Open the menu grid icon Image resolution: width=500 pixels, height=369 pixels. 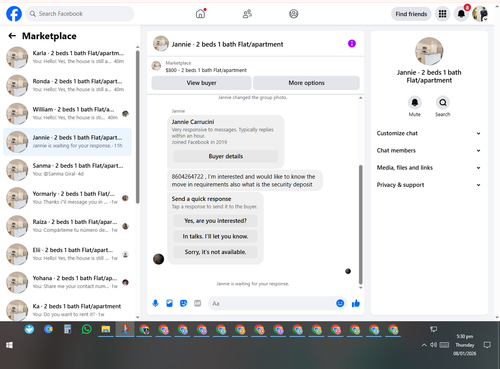coord(442,14)
